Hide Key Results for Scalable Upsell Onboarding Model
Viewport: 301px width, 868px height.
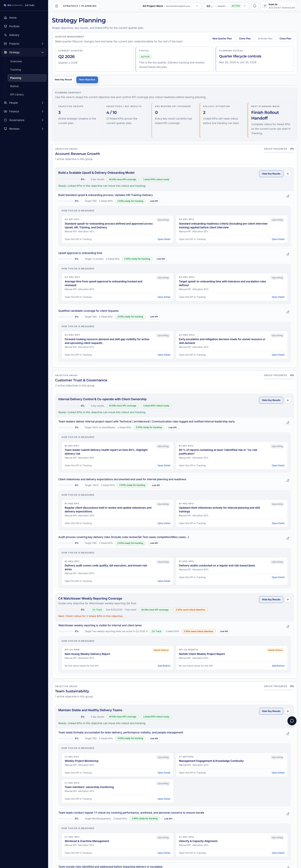[x=271, y=174]
